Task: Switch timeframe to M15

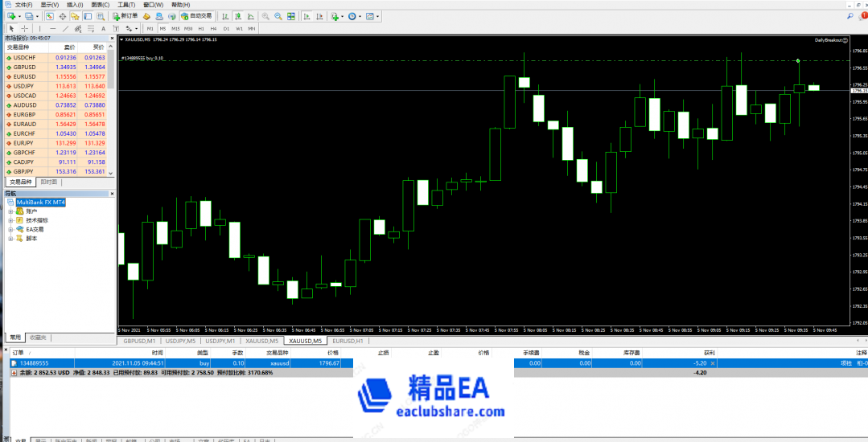Action: 175,28
